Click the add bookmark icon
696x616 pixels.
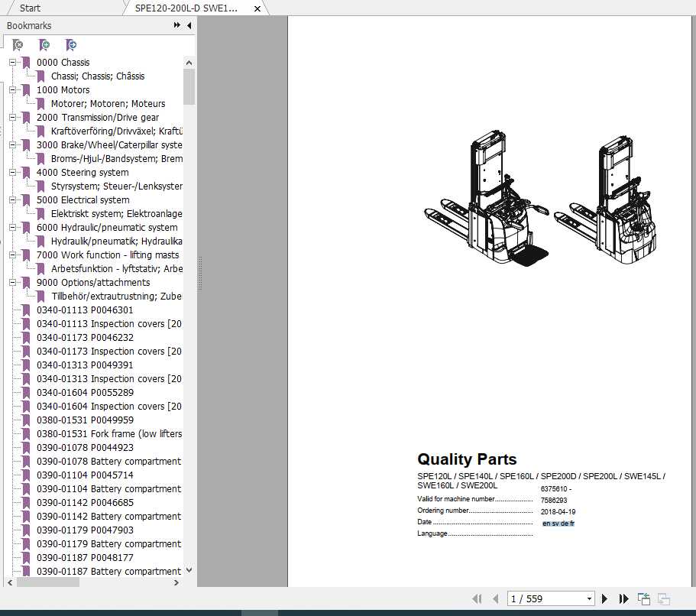tap(44, 45)
